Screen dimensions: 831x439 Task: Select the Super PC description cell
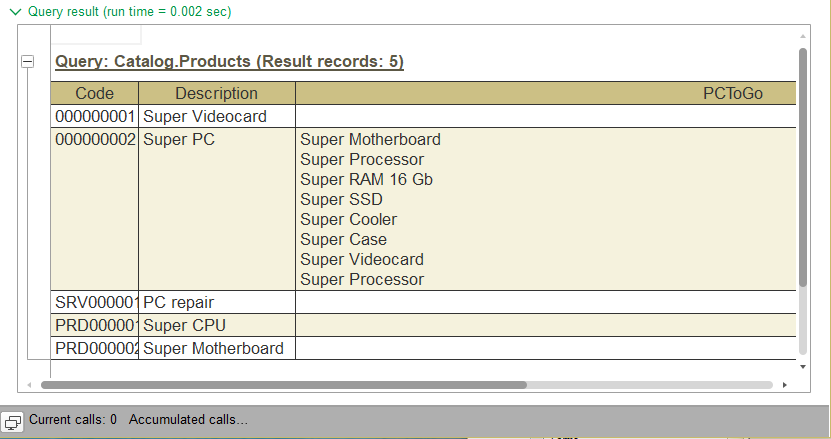coord(217,140)
